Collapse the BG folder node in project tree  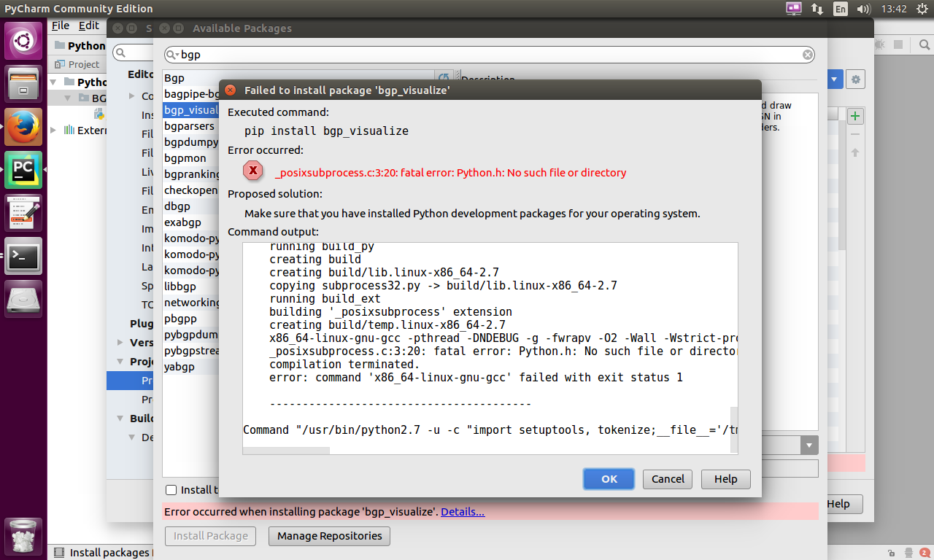click(68, 98)
